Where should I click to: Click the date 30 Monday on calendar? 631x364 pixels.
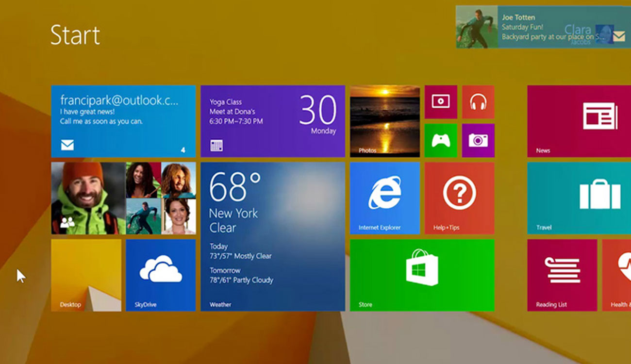coord(318,115)
